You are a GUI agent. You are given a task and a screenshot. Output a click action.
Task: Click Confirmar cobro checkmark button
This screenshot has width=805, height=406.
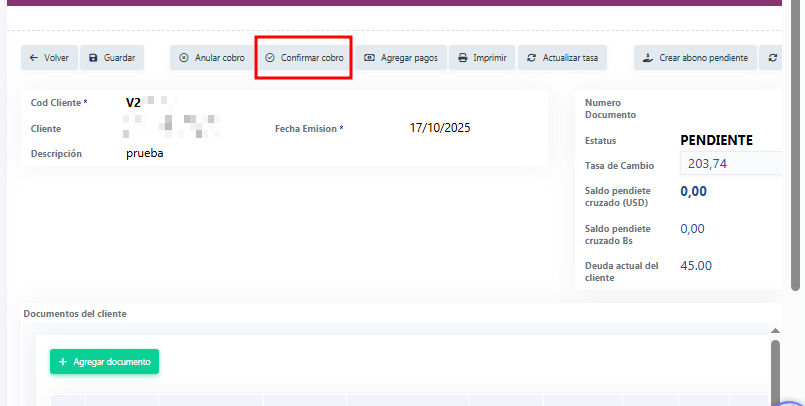[x=304, y=58]
